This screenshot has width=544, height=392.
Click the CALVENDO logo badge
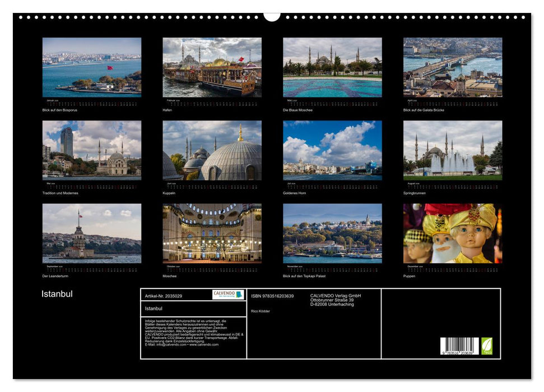tap(228, 295)
